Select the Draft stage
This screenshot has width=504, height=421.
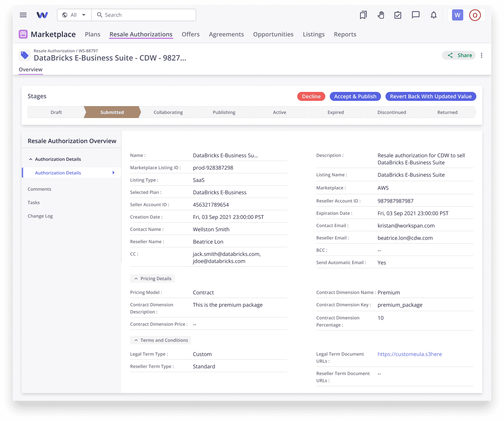(56, 112)
